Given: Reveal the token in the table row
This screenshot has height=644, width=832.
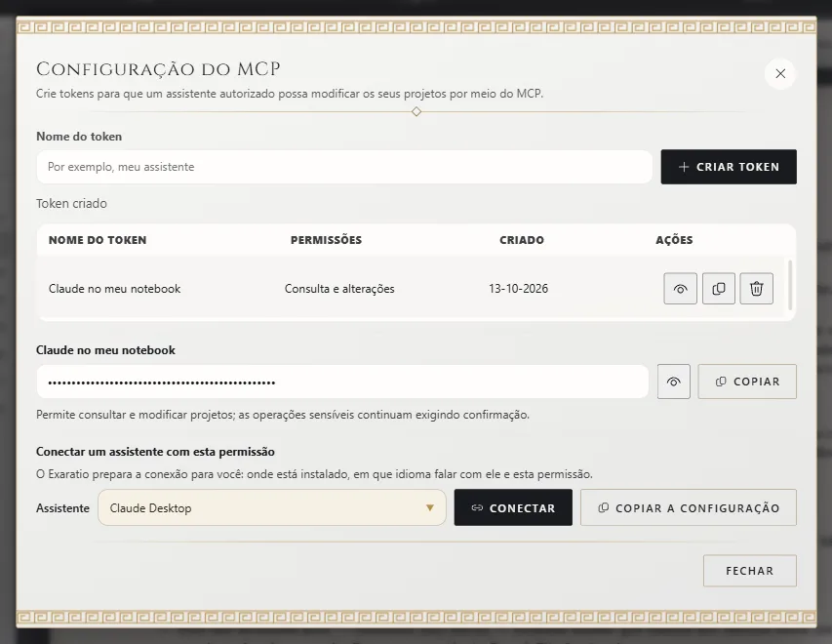Looking at the screenshot, I should pyautogui.click(x=680, y=288).
